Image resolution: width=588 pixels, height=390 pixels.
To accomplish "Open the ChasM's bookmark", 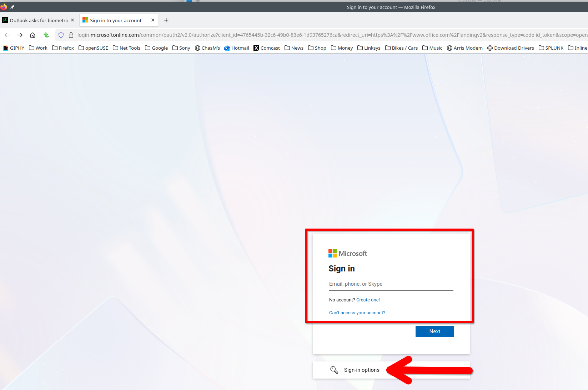I will [207, 48].
